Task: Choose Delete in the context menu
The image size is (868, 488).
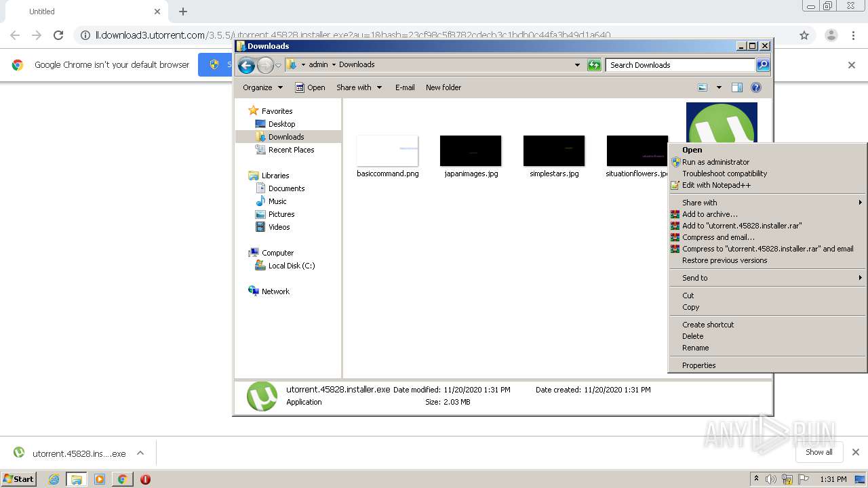Action: tap(767, 336)
